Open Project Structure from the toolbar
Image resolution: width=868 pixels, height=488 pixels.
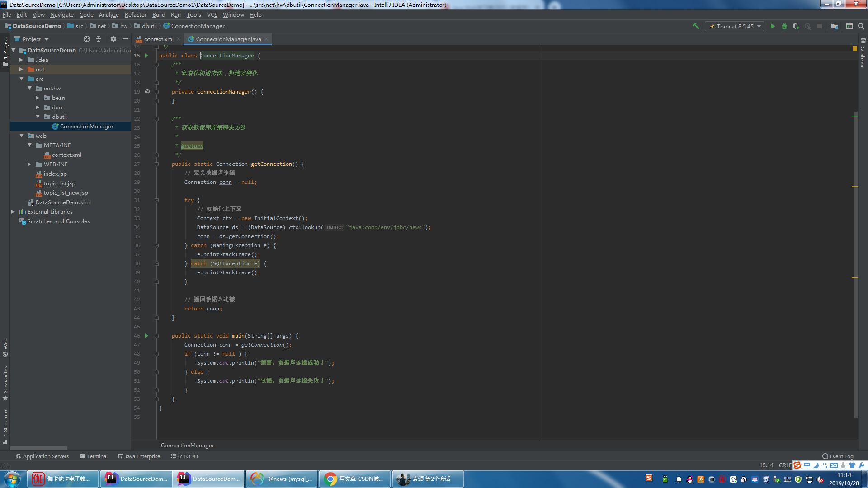835,26
